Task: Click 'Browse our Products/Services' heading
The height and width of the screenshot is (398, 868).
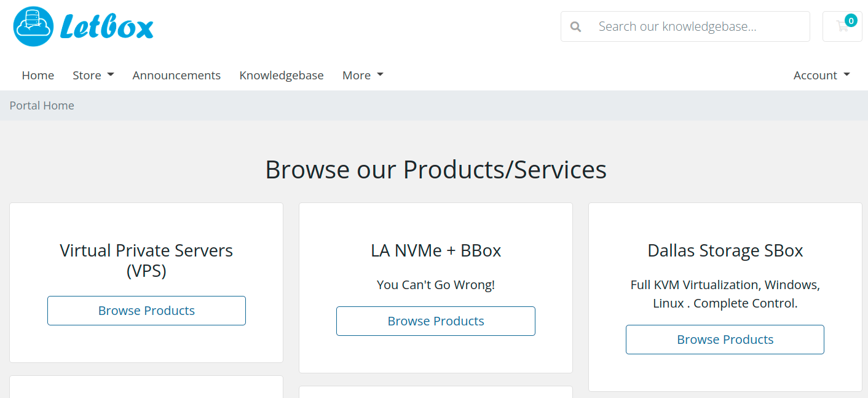Action: point(436,169)
